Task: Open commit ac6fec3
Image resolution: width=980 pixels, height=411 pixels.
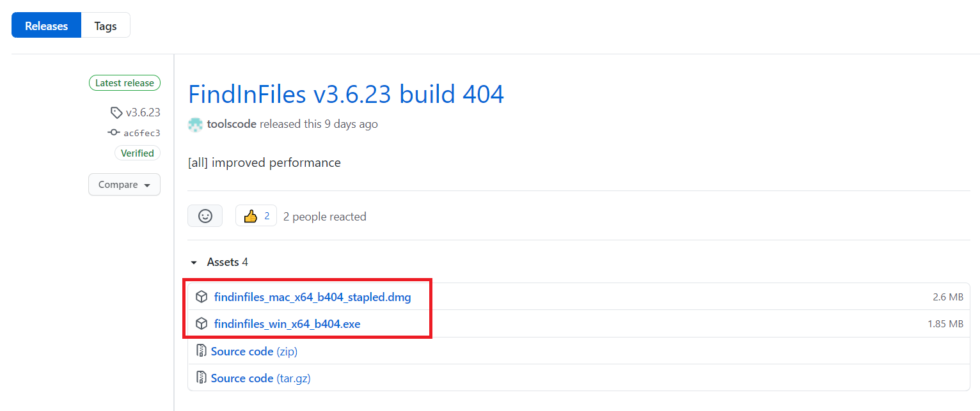Action: pos(142,133)
